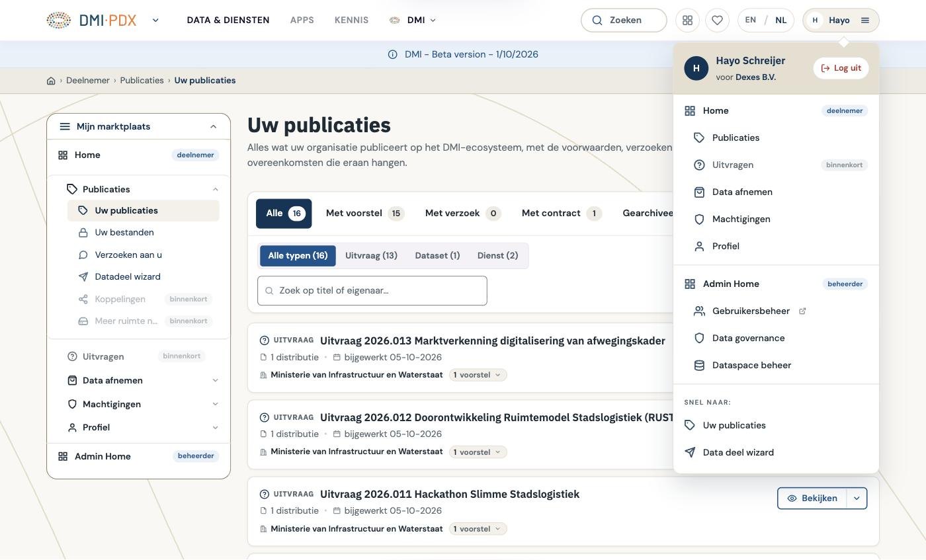Open dropdown arrow next to Bekijken button
926x560 pixels.
(x=857, y=499)
